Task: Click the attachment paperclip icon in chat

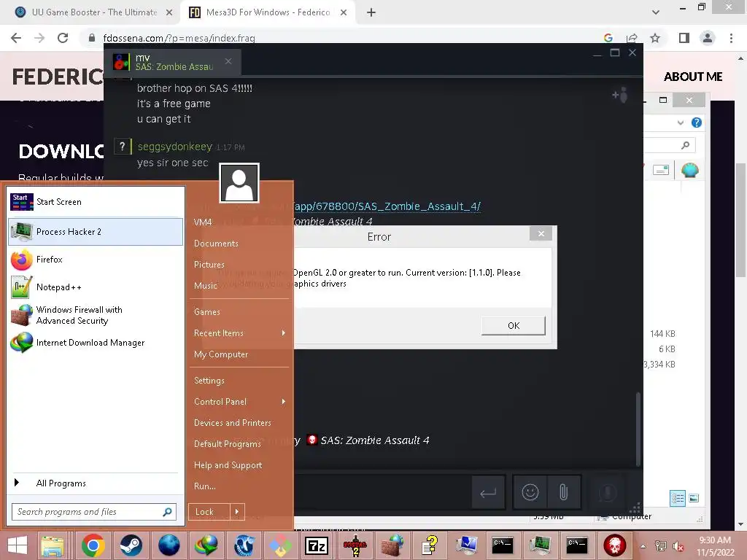Action: tap(564, 492)
